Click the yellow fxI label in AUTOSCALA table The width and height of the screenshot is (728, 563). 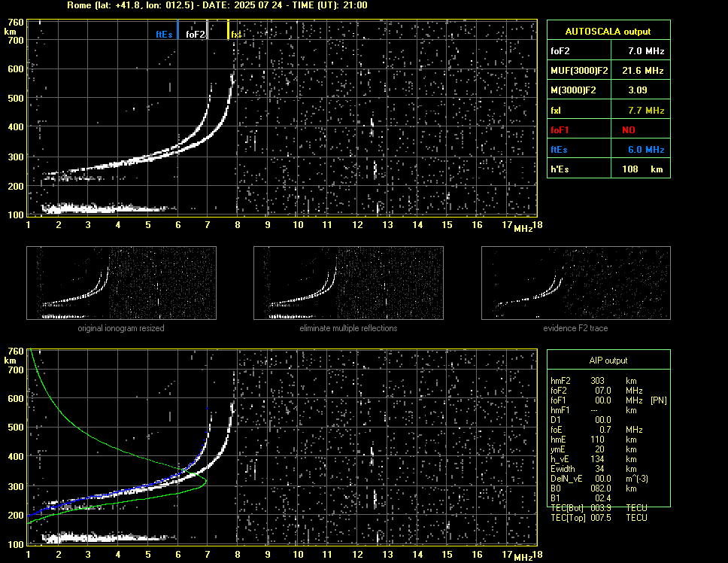tap(555, 111)
